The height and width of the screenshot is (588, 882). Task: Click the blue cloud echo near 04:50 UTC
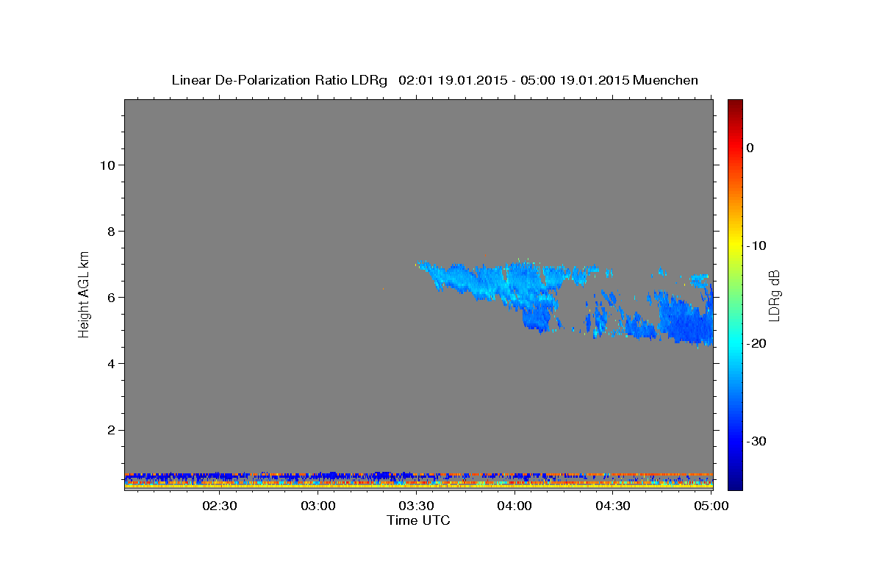[x=687, y=320]
